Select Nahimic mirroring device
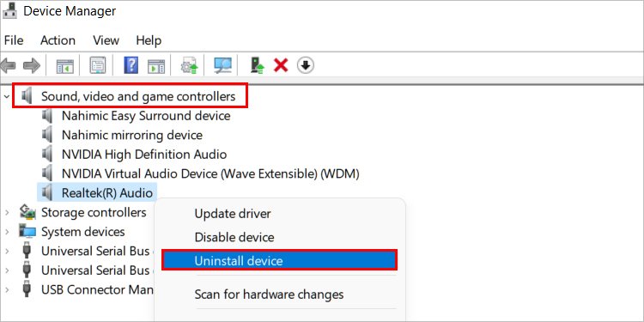The height and width of the screenshot is (322, 644). click(x=132, y=135)
